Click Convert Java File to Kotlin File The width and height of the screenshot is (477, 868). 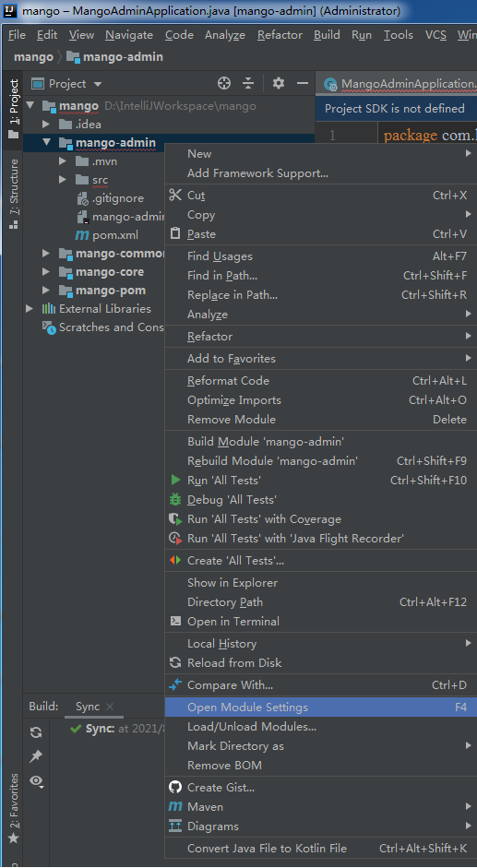(321, 848)
